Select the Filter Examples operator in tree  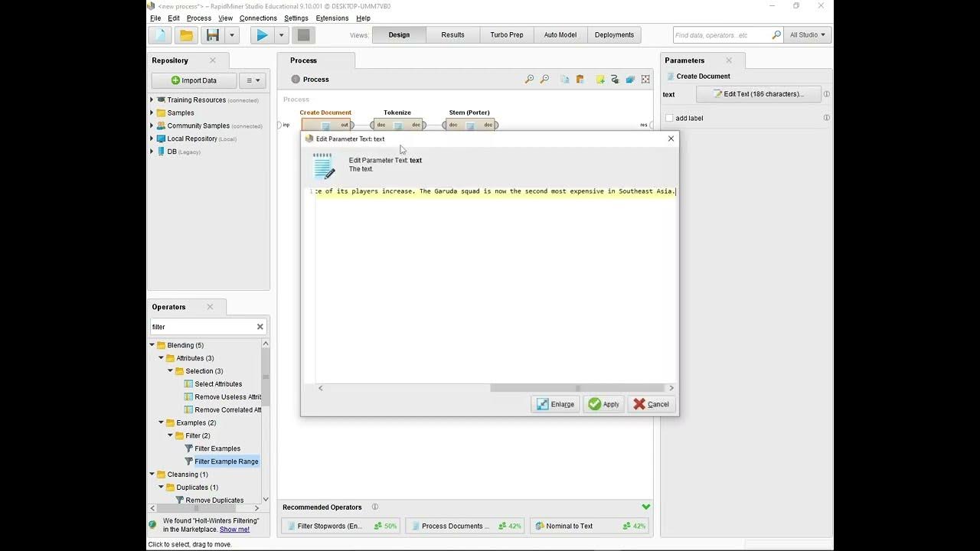coord(217,448)
